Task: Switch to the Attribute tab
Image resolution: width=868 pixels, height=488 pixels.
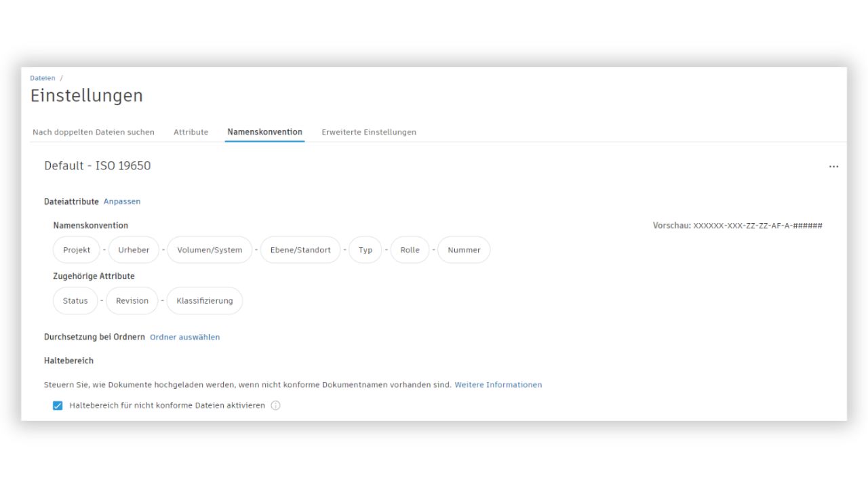Action: pyautogui.click(x=191, y=132)
